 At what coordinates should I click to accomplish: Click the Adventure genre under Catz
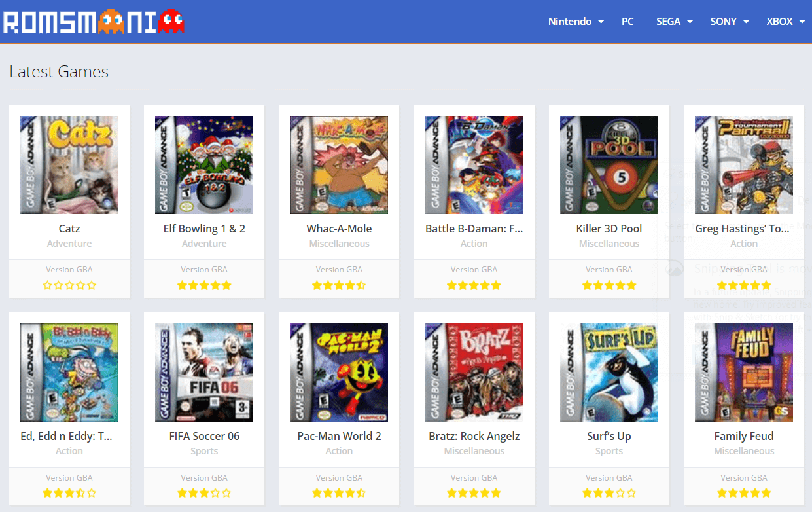click(x=69, y=244)
